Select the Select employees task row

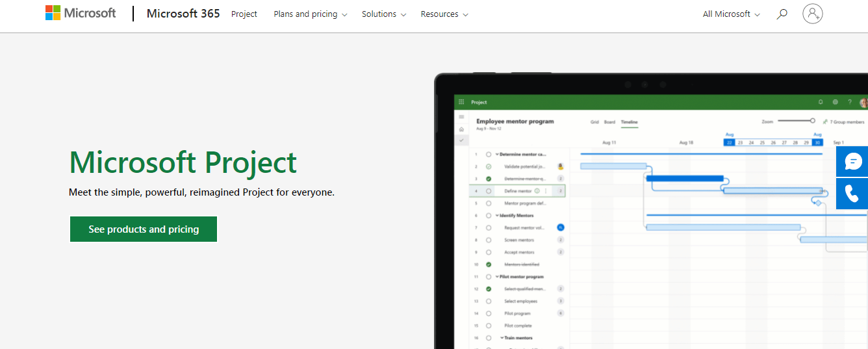[517, 301]
